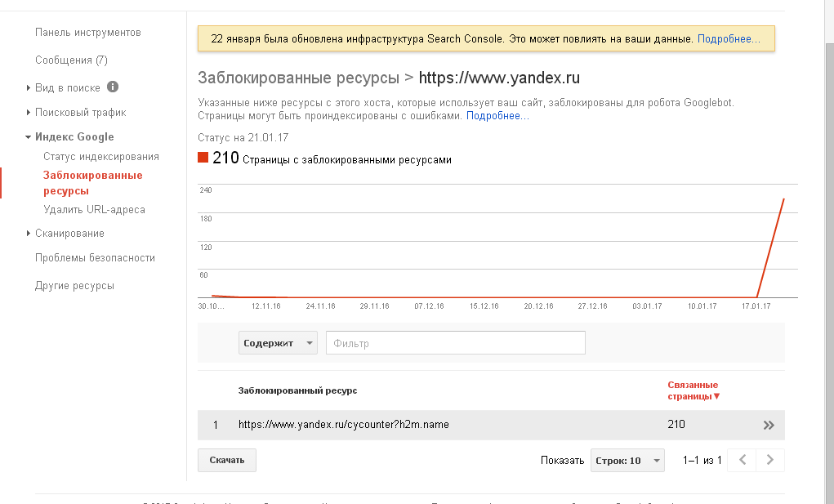834x504 pixels.
Task: Click the 30.10... date label on chart axis
Action: point(212,306)
